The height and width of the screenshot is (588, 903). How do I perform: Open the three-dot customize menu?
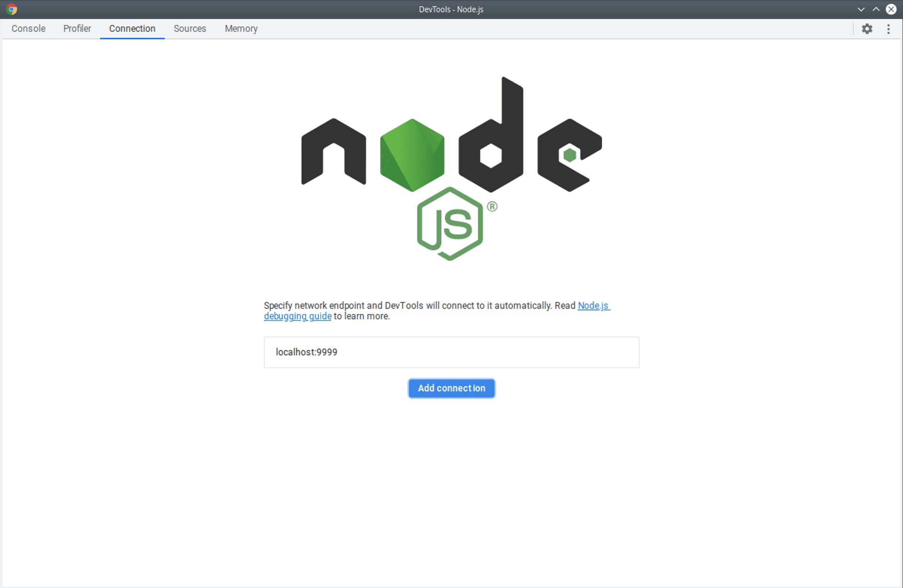888,29
